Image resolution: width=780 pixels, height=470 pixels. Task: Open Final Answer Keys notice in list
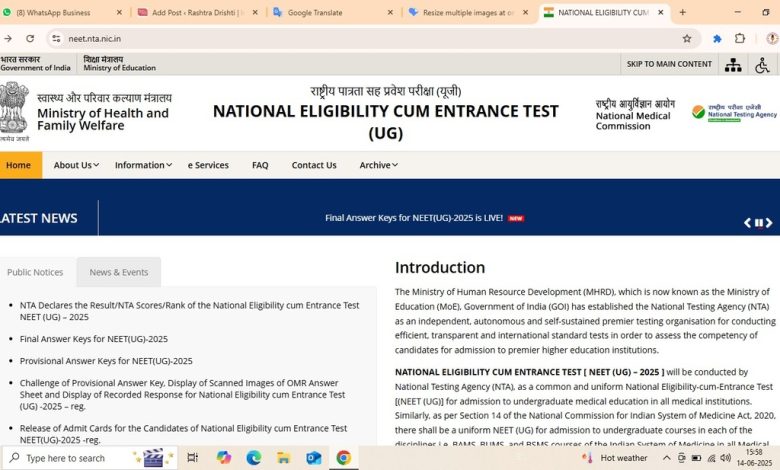coord(94,339)
